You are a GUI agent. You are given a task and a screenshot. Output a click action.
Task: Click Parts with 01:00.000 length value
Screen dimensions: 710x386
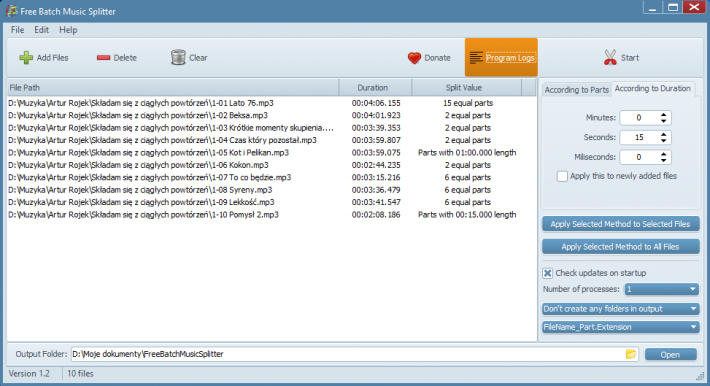(x=467, y=153)
